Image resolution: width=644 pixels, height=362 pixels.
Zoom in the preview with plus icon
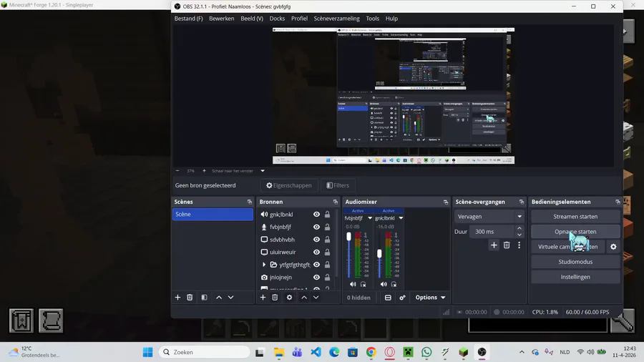coord(204,171)
